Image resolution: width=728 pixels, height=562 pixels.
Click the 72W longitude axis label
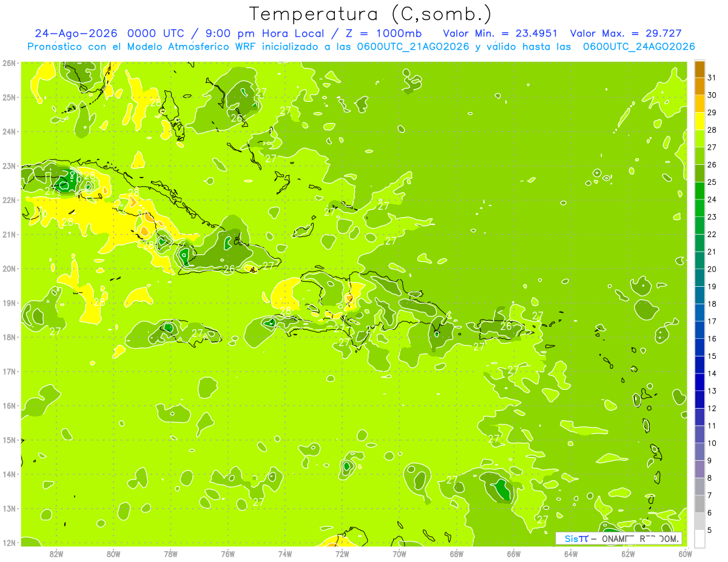pyautogui.click(x=342, y=554)
